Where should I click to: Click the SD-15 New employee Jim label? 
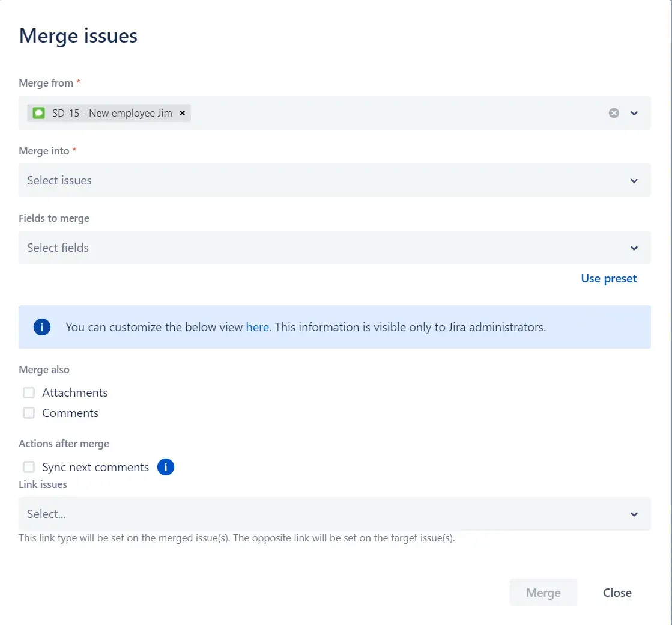(112, 113)
